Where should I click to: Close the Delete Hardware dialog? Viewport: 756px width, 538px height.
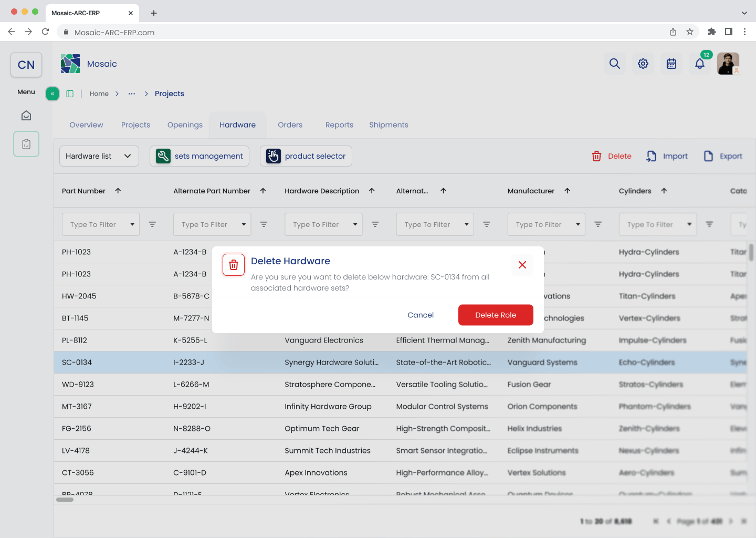pos(522,265)
